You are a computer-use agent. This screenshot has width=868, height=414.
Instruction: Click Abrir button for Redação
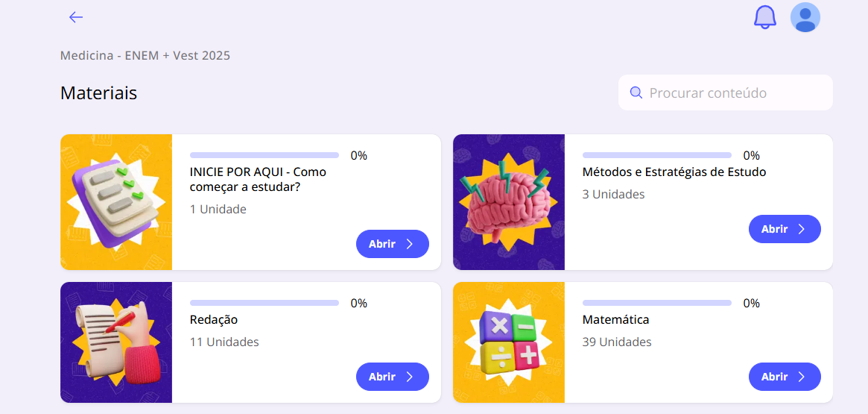(393, 377)
